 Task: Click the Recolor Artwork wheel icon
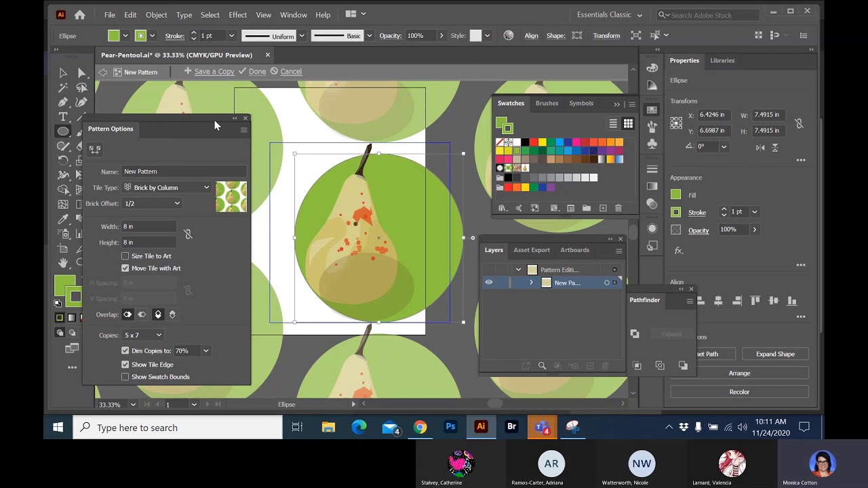click(x=509, y=35)
